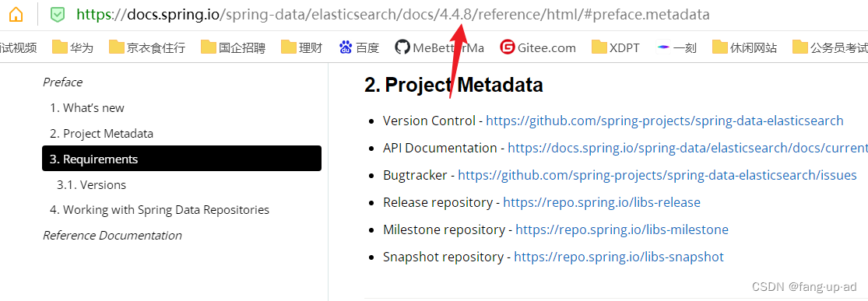Open the MeBetterMa GitHub bookmark
The height and width of the screenshot is (301, 868).
pos(440,47)
